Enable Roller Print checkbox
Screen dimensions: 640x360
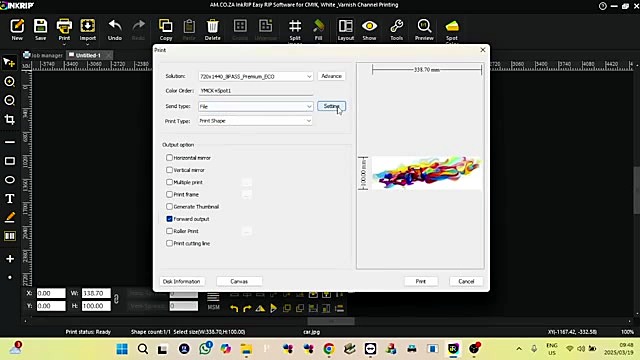point(169,231)
